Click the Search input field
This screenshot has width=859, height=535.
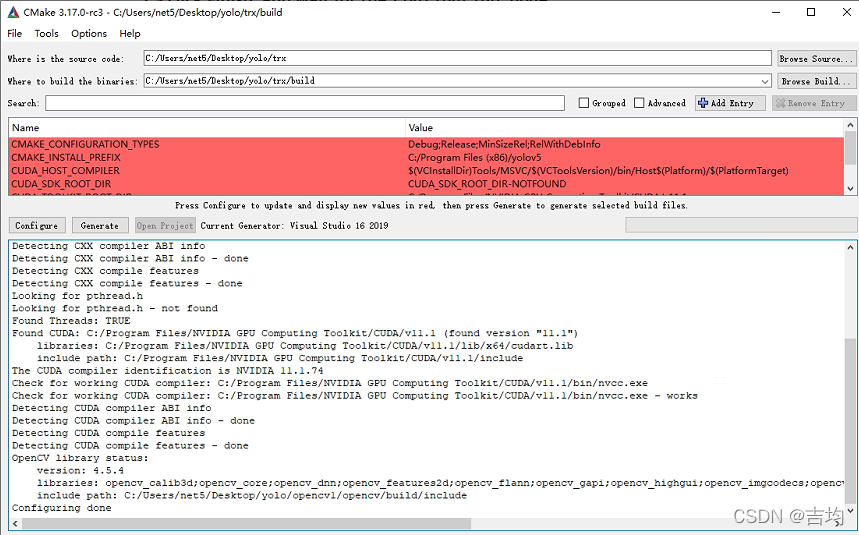coord(305,103)
